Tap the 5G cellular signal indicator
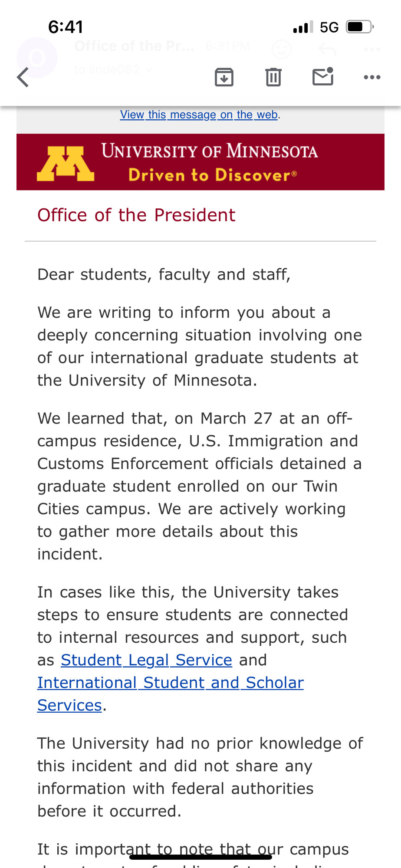Screen dimensions: 401x868 coord(329,27)
